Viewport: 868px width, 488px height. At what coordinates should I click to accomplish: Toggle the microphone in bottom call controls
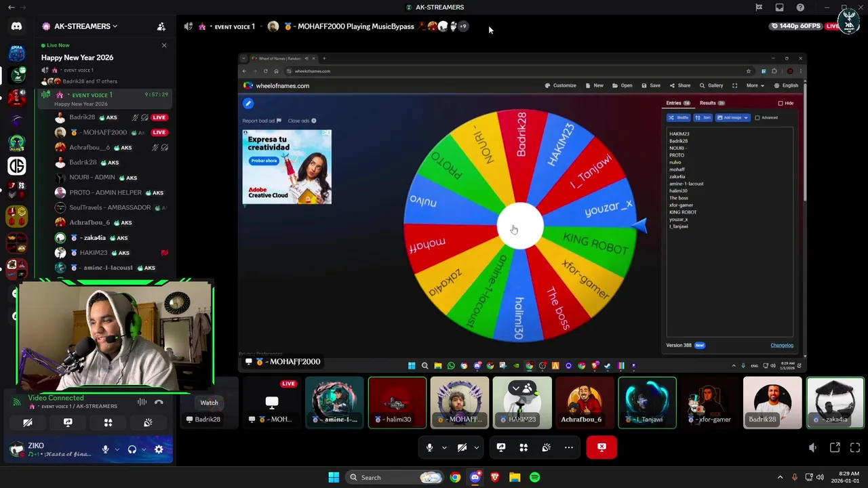pyautogui.click(x=429, y=447)
